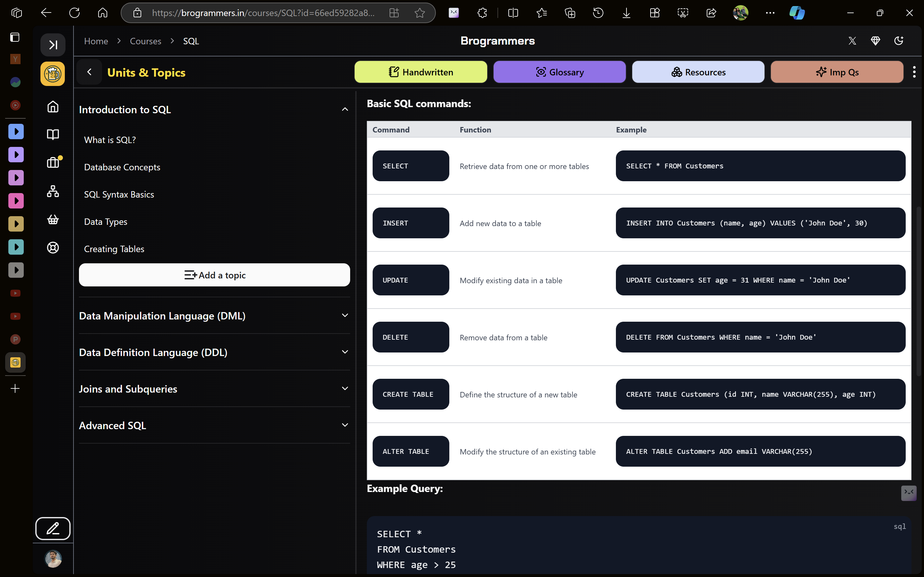This screenshot has height=577, width=924.
Task: Expand Data Definition Language (DDL) section
Action: (214, 352)
